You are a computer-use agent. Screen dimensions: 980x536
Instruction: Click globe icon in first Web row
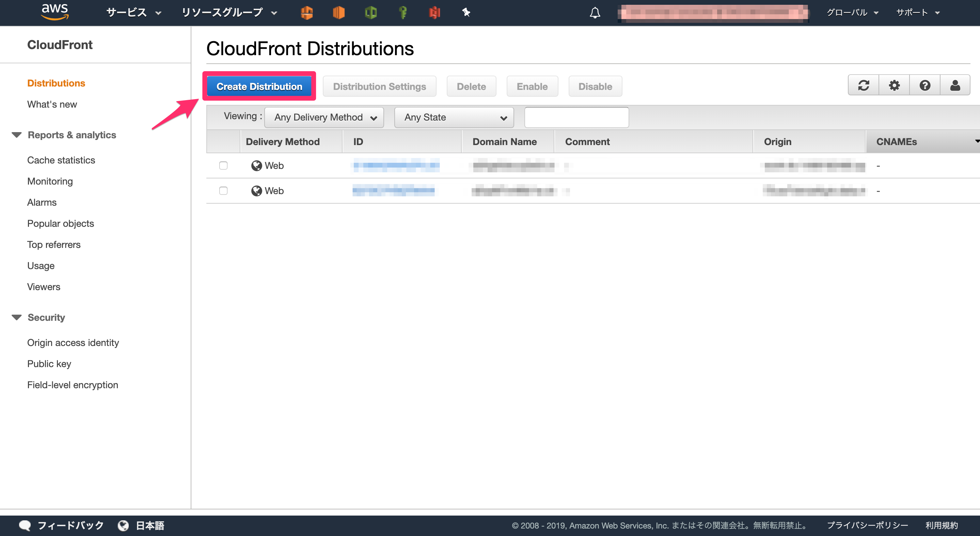256,165
